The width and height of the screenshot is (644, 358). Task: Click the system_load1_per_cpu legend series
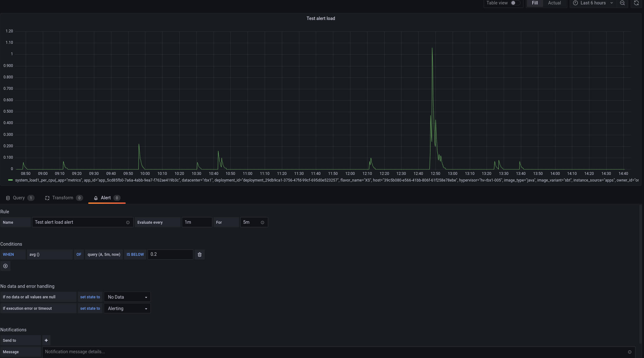click(x=327, y=180)
